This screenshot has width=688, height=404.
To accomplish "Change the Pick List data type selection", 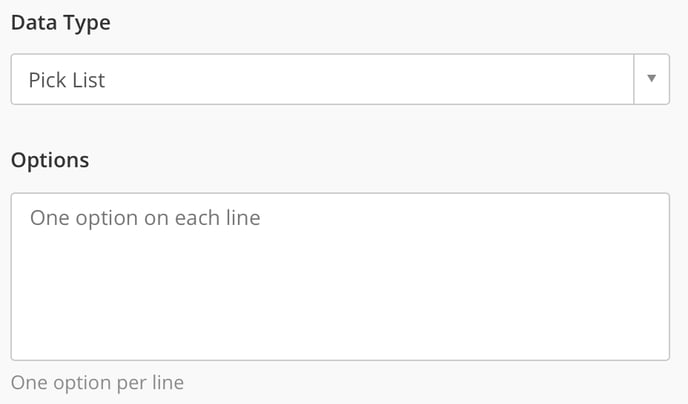I will (322, 79).
